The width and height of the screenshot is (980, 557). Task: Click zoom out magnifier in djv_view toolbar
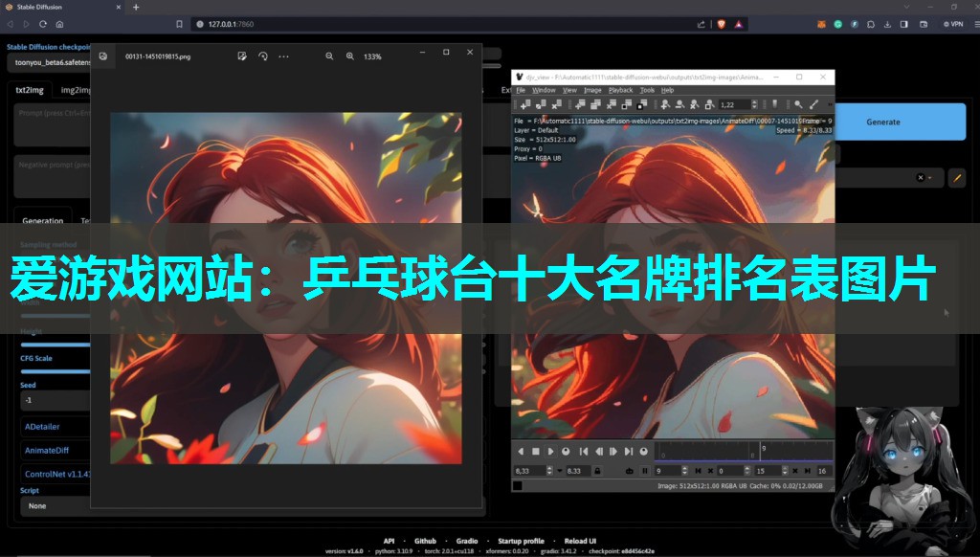(680, 104)
